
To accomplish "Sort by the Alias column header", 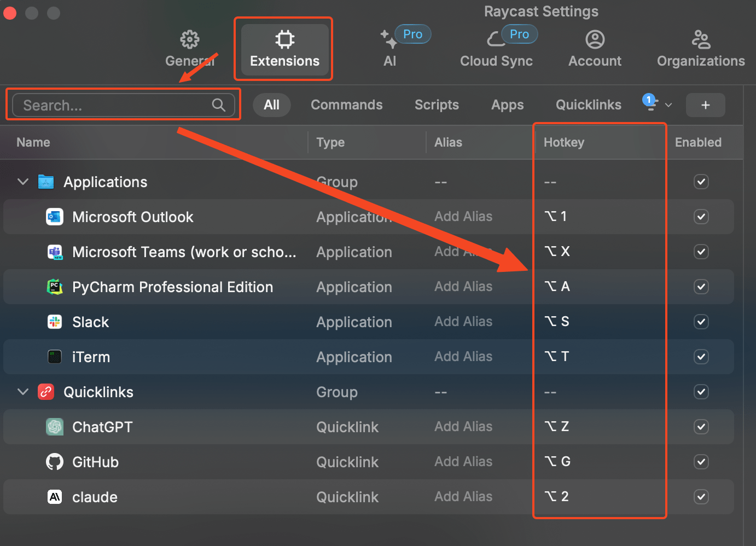I will point(448,142).
